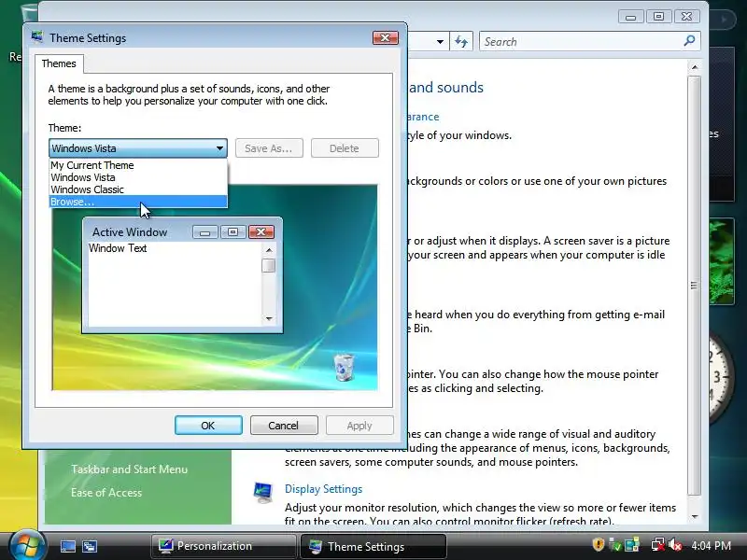Click the Theme Settings title bar icon
The height and width of the screenshot is (560, 747).
point(36,37)
